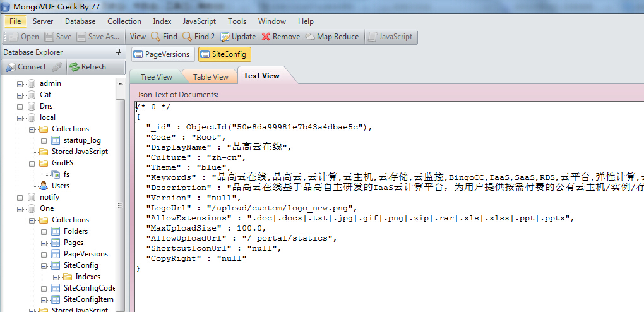Expand the notify database node

pos(20,198)
